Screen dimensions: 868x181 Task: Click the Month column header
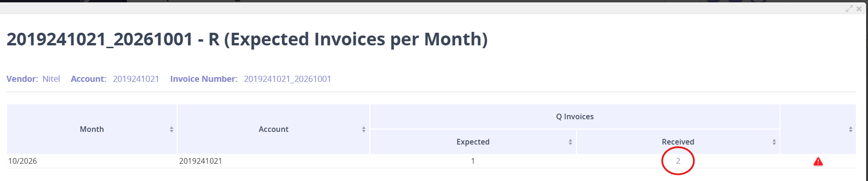click(x=92, y=129)
